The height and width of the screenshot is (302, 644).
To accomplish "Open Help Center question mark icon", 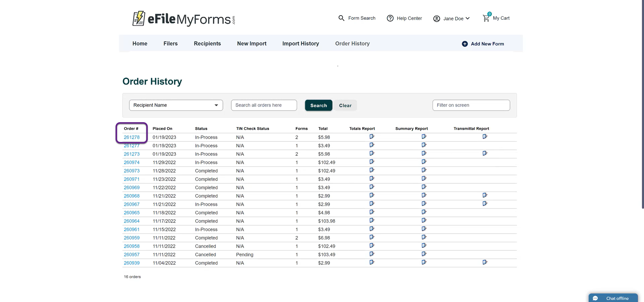I will [390, 18].
